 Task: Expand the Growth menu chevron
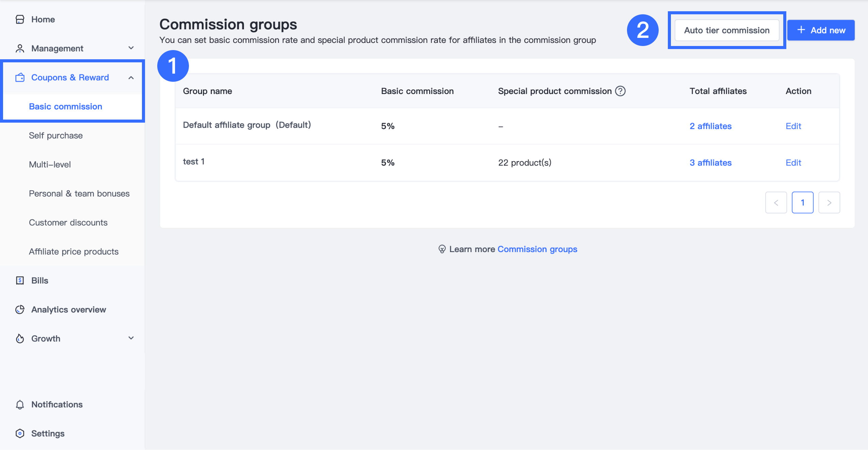131,338
